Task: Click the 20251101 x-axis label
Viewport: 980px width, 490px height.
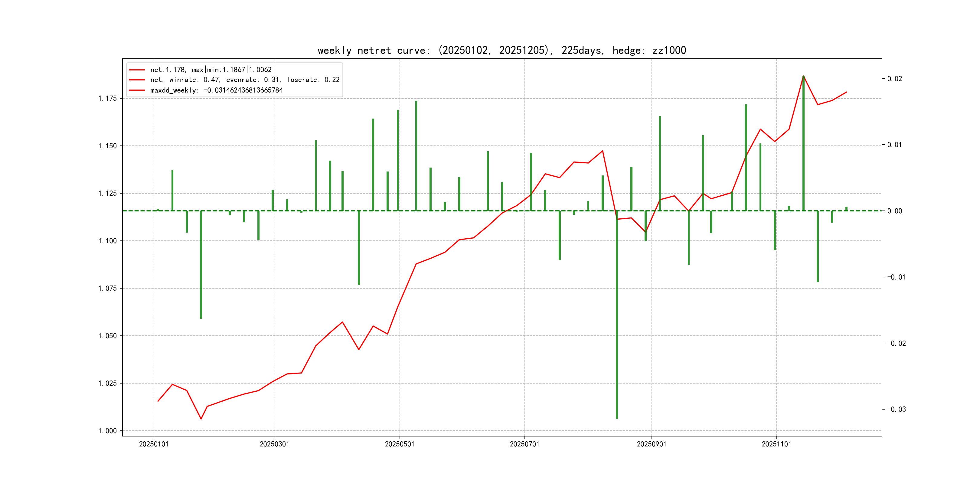Action: [776, 444]
